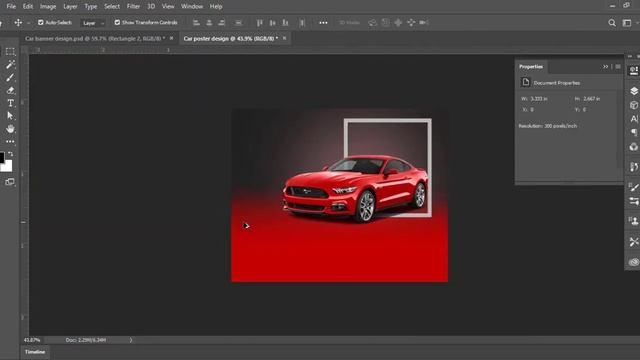Change screen mode at toolbar bottom
This screenshot has height=360, width=640.
pos(10,182)
